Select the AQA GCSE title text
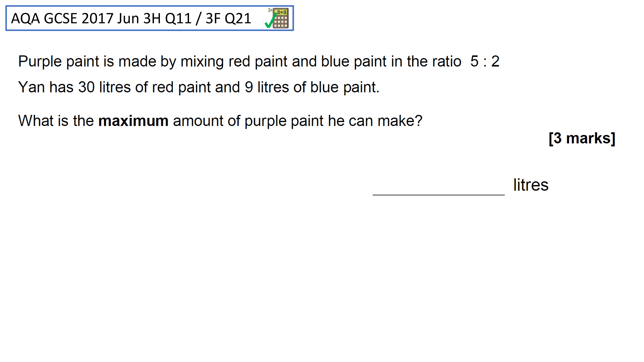Image resolution: width=644 pixels, height=362 pixels. point(44,18)
